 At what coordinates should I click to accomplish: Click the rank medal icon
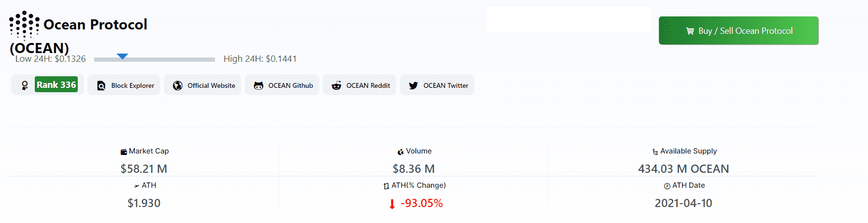tap(25, 85)
